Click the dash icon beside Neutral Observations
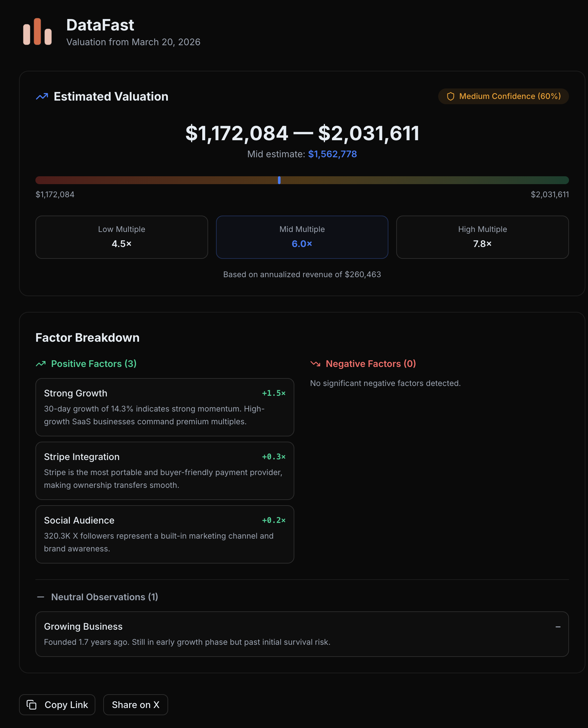 click(41, 597)
